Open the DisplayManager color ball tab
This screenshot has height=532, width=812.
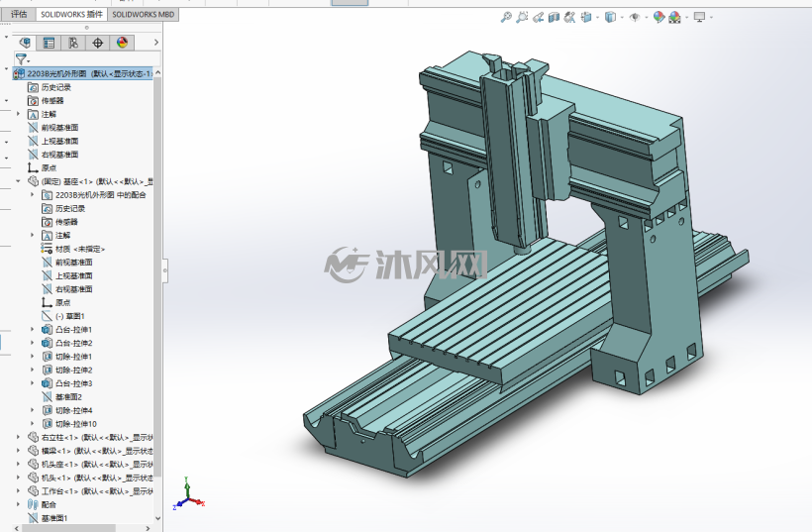(x=122, y=43)
